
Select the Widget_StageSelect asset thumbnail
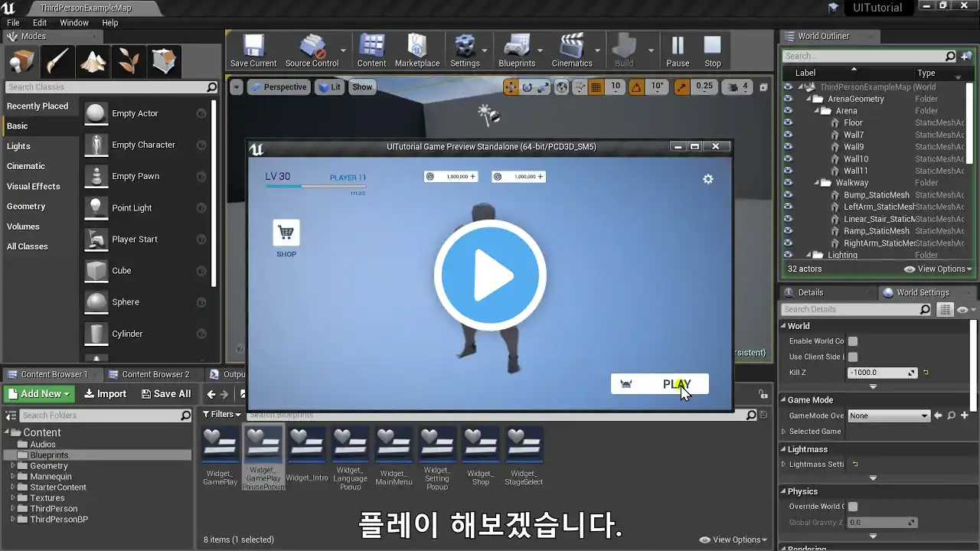tap(524, 445)
